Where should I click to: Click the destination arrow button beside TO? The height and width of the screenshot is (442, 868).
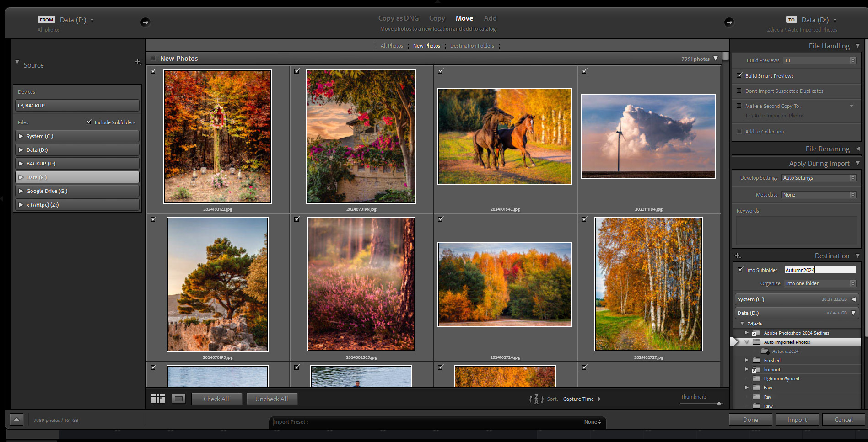tap(729, 22)
